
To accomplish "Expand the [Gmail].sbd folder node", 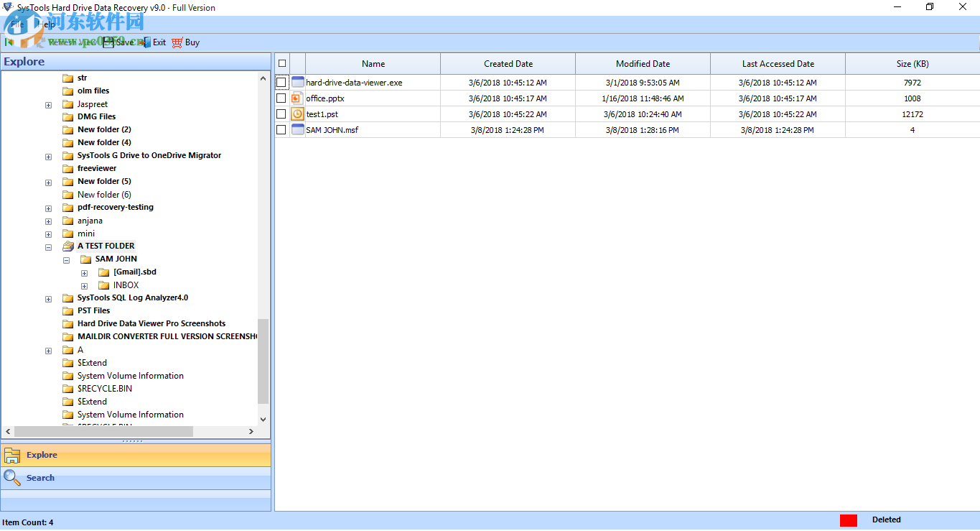I will click(x=84, y=273).
